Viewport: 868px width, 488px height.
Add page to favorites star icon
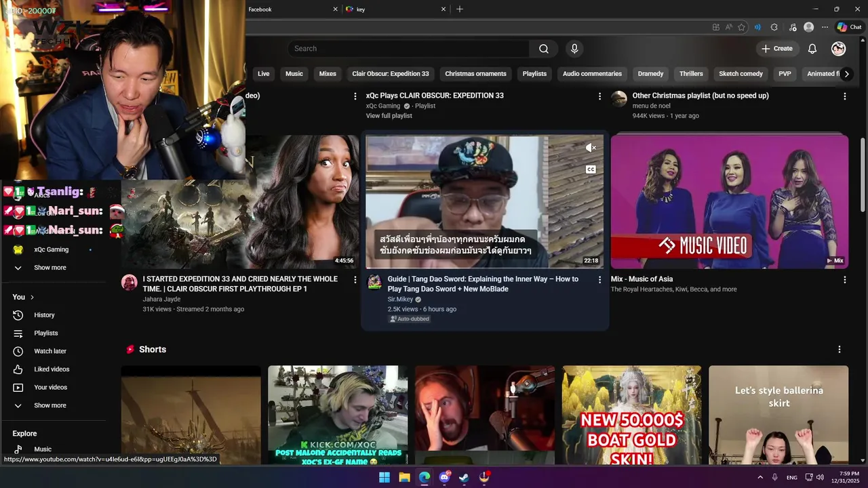(741, 27)
